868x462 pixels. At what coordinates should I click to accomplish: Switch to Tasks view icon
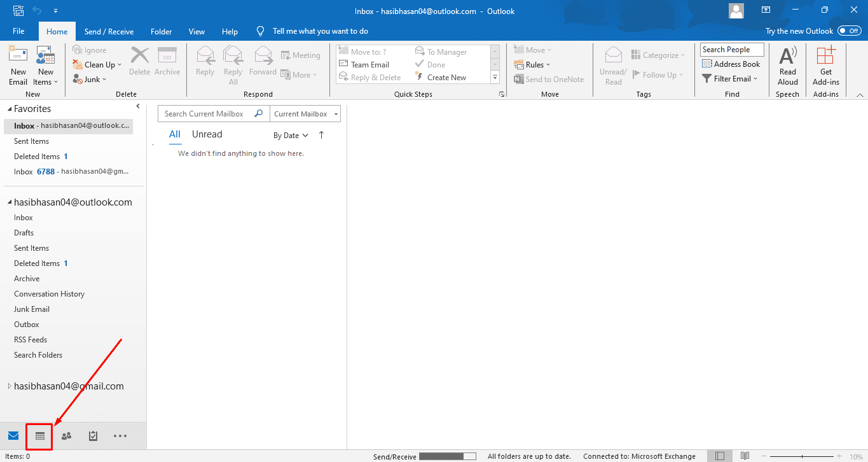pos(93,436)
